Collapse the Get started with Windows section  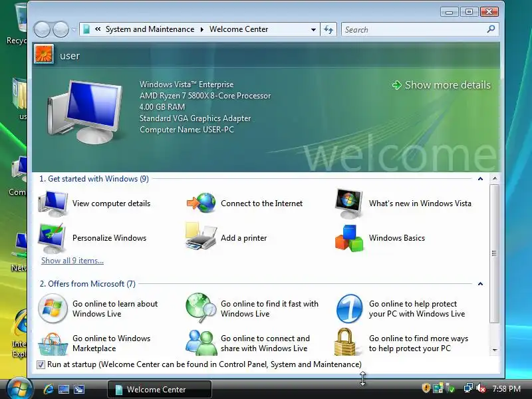coord(480,179)
